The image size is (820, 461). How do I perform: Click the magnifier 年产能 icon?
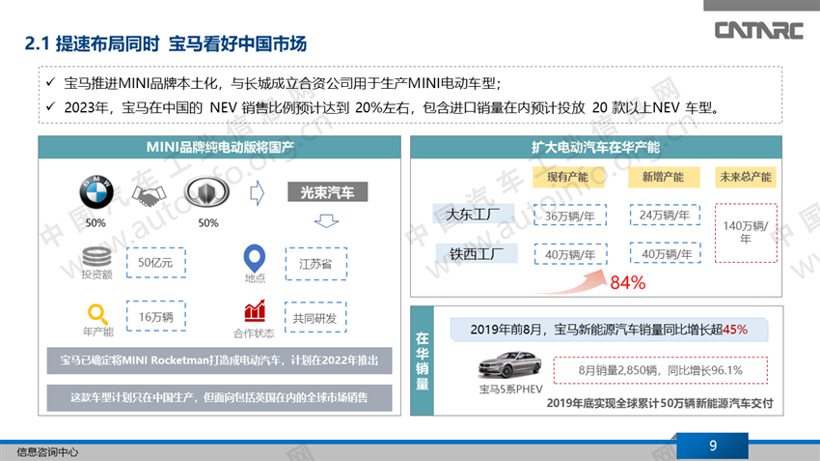[x=98, y=314]
